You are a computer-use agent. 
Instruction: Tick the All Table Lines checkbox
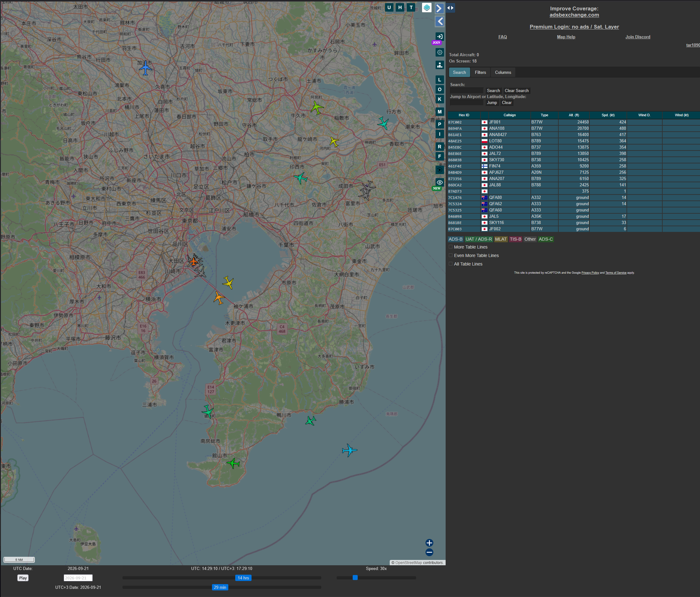(451, 264)
